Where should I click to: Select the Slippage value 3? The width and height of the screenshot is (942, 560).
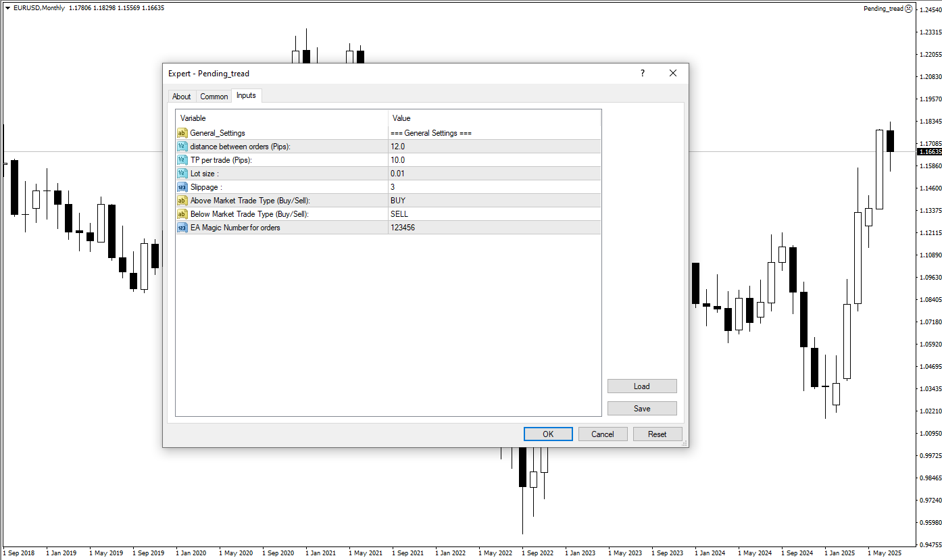[495, 187]
